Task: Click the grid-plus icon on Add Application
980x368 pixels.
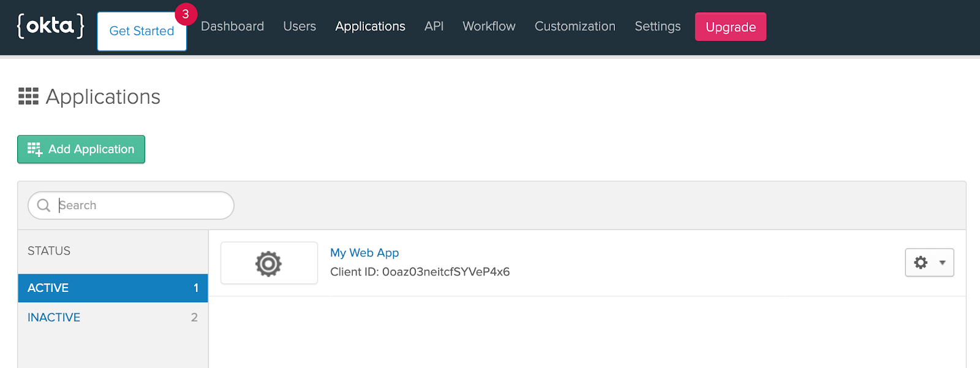Action: (35, 149)
